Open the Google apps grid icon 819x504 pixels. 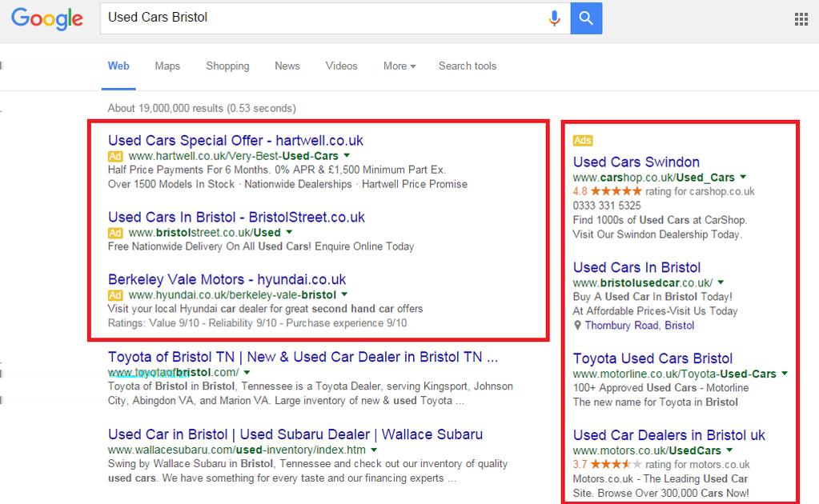pos(801,20)
